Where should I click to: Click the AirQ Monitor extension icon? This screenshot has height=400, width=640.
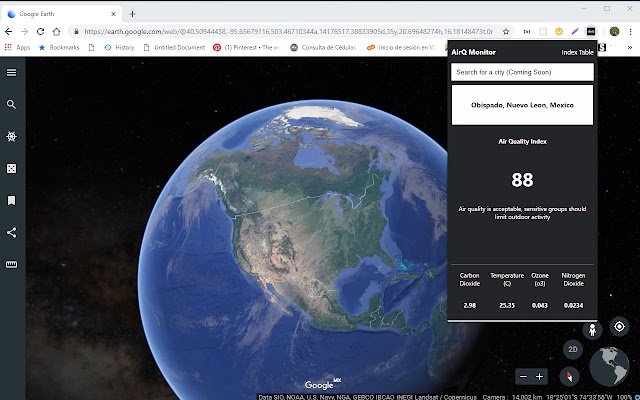pos(591,31)
